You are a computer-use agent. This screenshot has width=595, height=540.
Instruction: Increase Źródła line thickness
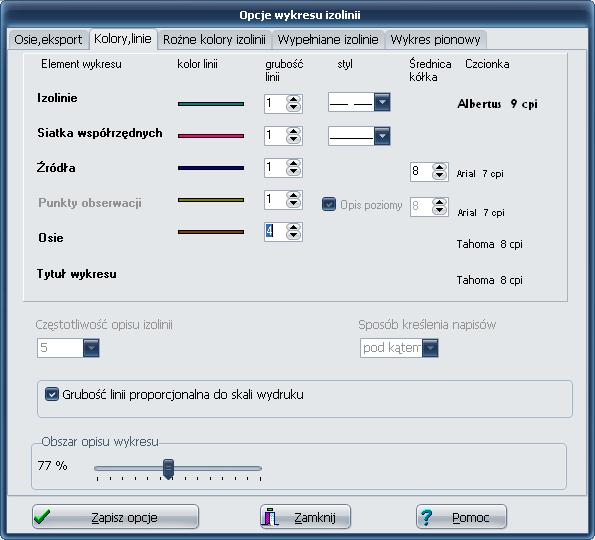click(293, 164)
